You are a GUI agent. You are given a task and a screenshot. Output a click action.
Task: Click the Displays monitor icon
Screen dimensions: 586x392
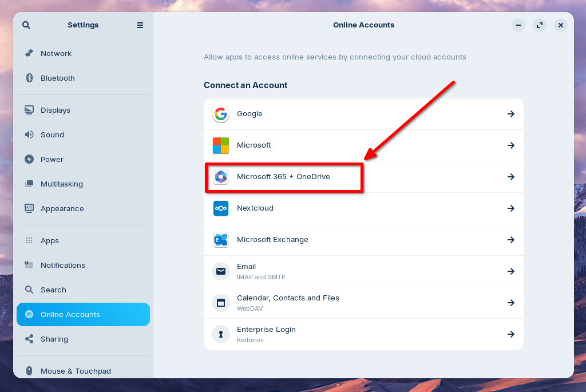pos(29,110)
